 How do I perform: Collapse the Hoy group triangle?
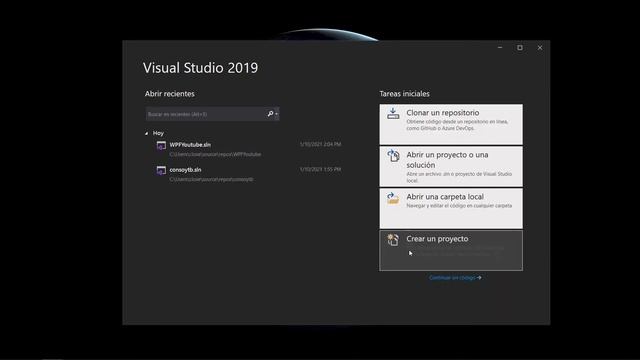pyautogui.click(x=147, y=133)
